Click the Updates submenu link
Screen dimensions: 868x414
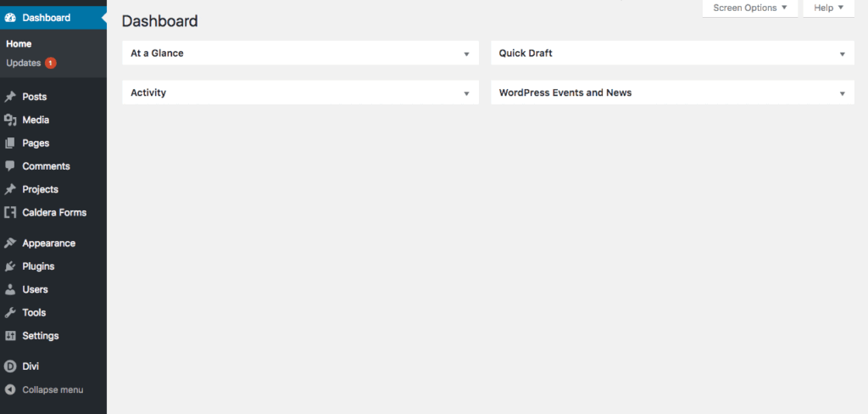(x=23, y=63)
